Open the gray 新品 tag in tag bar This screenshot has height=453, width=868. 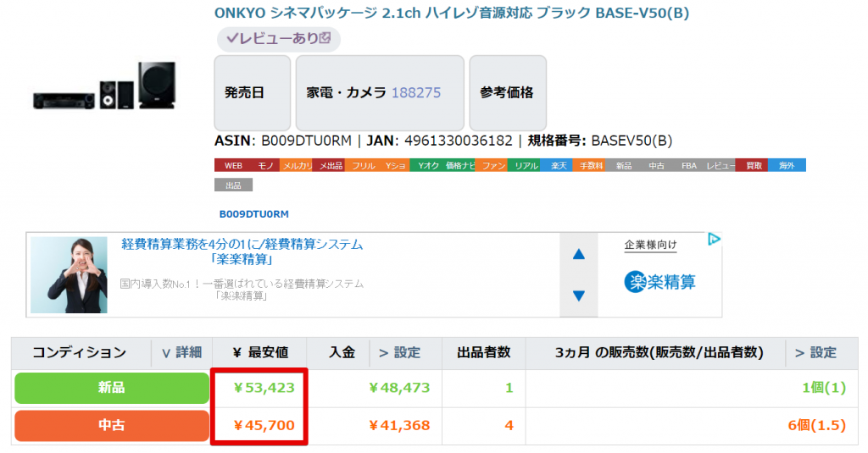[x=621, y=165]
